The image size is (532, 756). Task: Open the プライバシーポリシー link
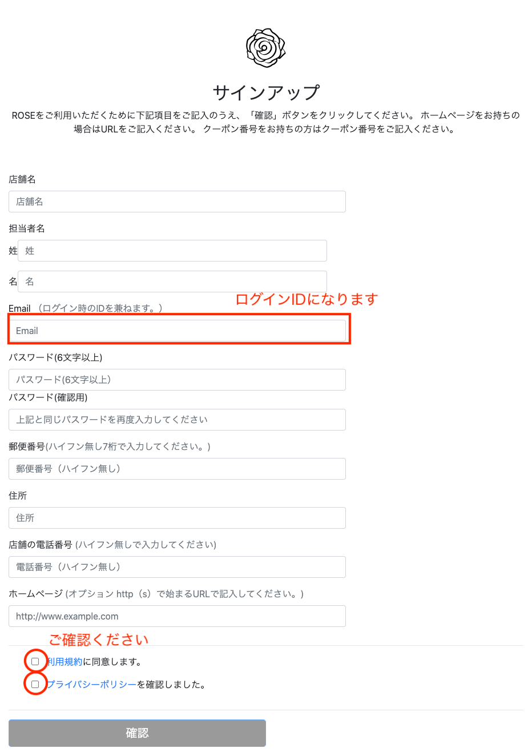[91, 684]
